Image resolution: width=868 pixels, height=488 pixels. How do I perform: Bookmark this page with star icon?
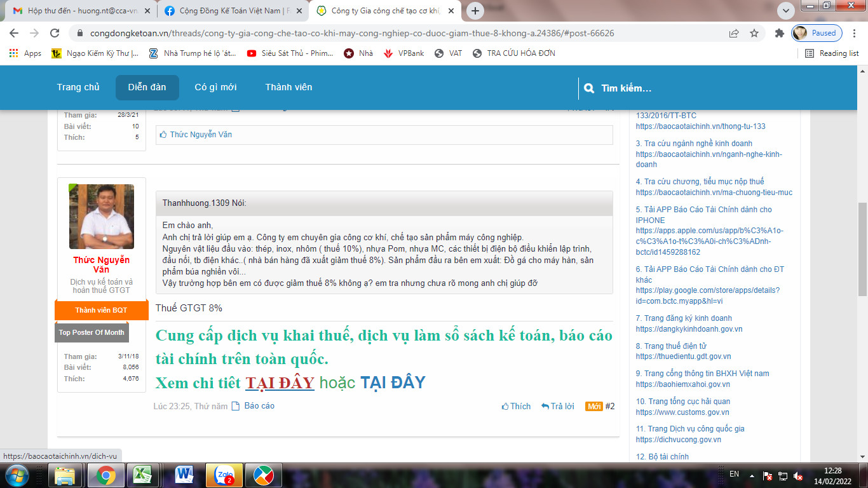(754, 33)
